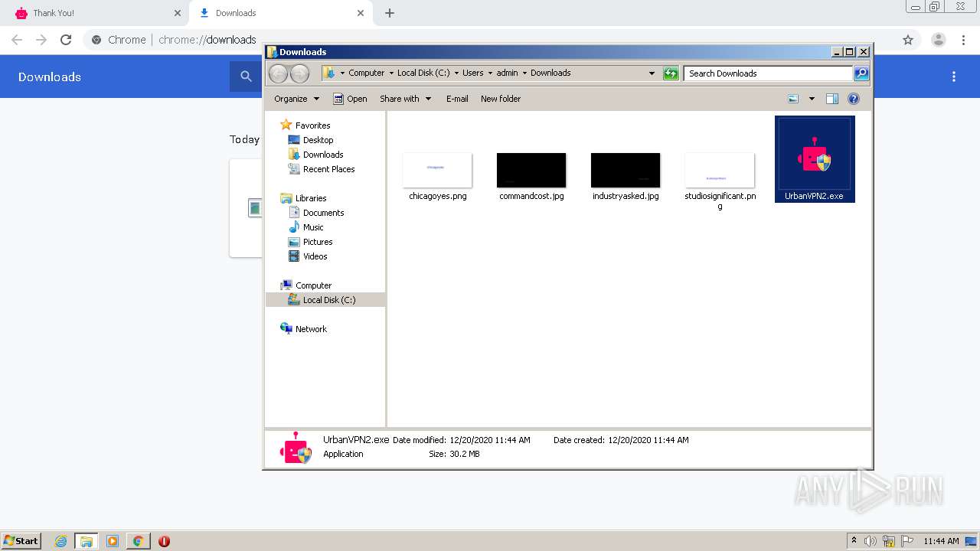Click the search magnifier in Explorer
This screenshot has height=551, width=980.
861,73
